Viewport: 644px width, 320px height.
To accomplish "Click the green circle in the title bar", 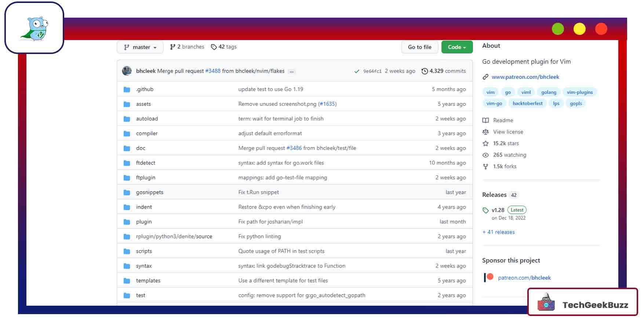I will [558, 29].
